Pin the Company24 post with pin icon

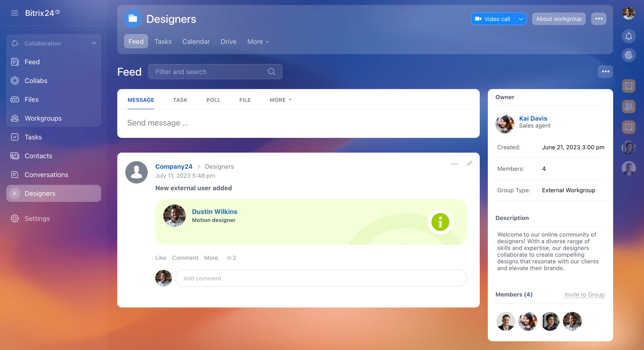pyautogui.click(x=469, y=164)
